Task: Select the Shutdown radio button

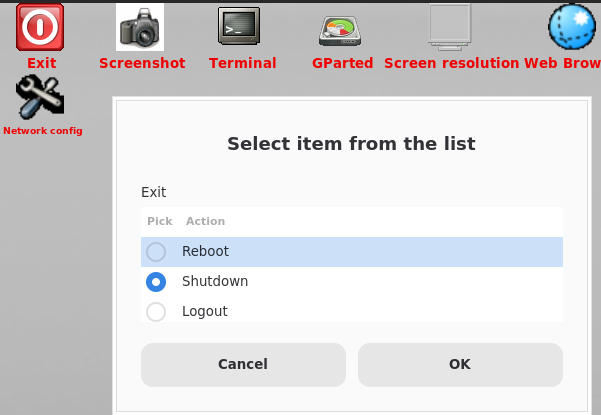Action: pos(156,282)
